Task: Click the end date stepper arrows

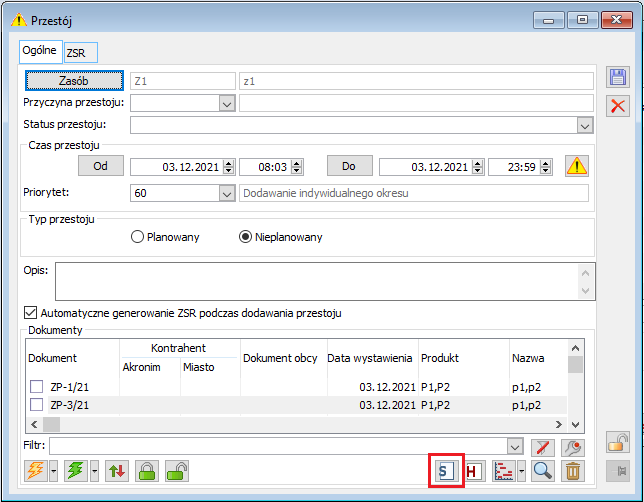Action: point(478,167)
